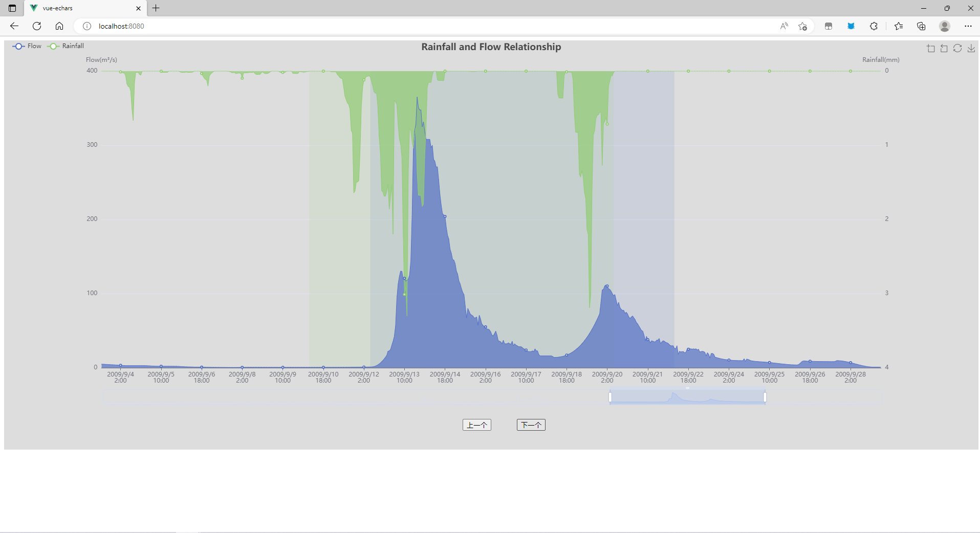Click the Flow(m³/s) axis title
This screenshot has width=980, height=533.
click(101, 60)
